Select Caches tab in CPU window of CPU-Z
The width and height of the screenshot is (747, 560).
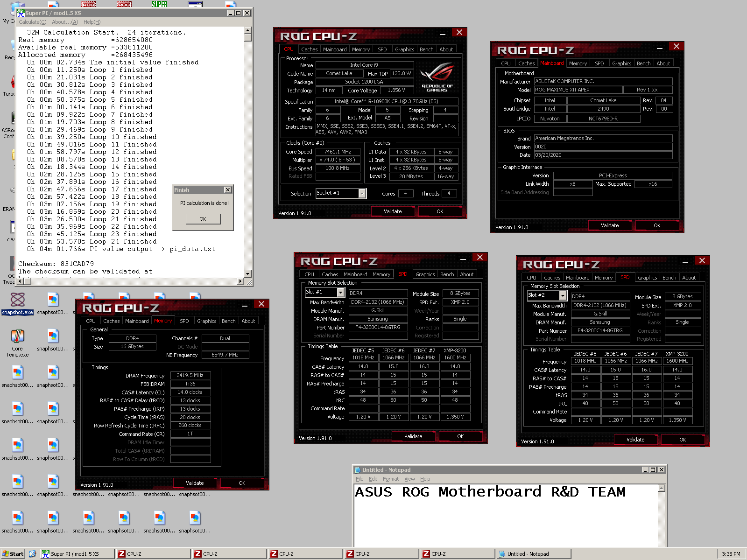point(309,49)
